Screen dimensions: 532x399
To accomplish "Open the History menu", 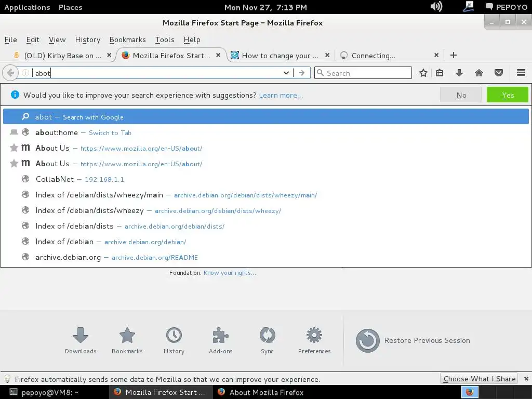I will 87,39.
